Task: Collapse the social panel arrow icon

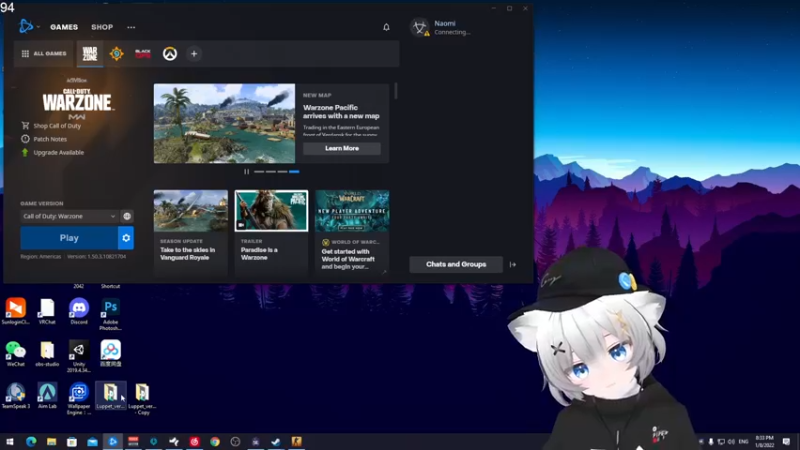Action: [x=513, y=265]
